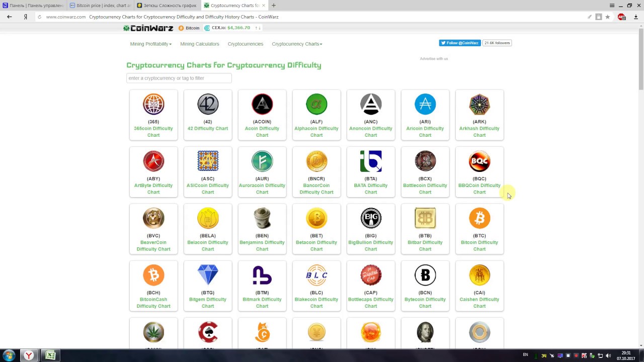This screenshot has width=644, height=362.
Task: Expand the Mining Profitability dropdown
Action: (151, 44)
